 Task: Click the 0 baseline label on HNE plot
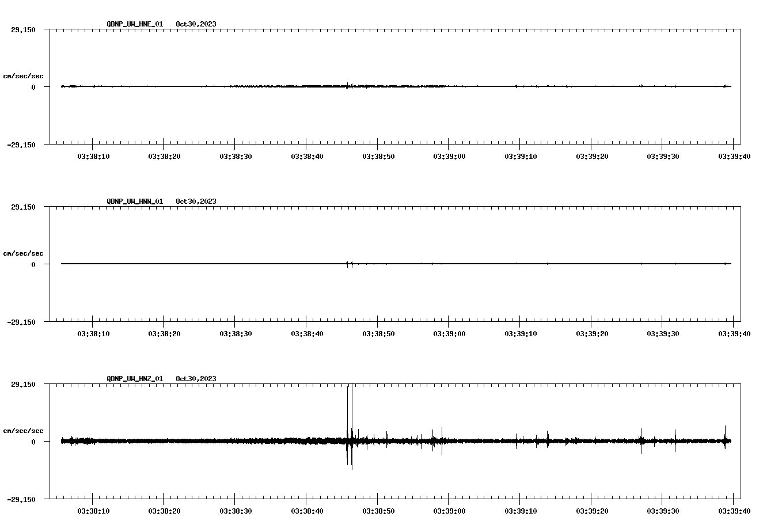point(33,88)
